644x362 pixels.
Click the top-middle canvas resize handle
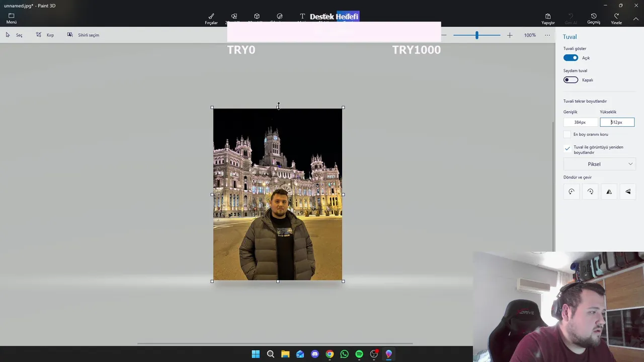point(278,107)
